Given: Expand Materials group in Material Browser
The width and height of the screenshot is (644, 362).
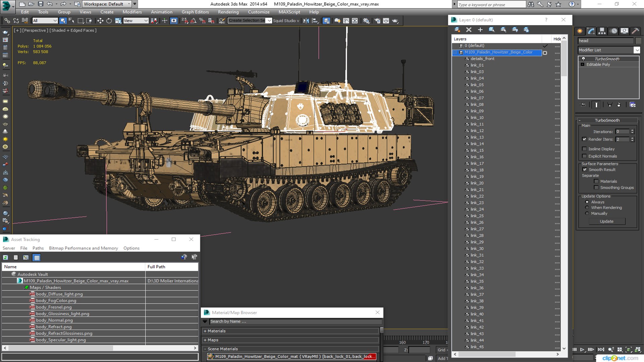Looking at the screenshot, I should tap(205, 331).
